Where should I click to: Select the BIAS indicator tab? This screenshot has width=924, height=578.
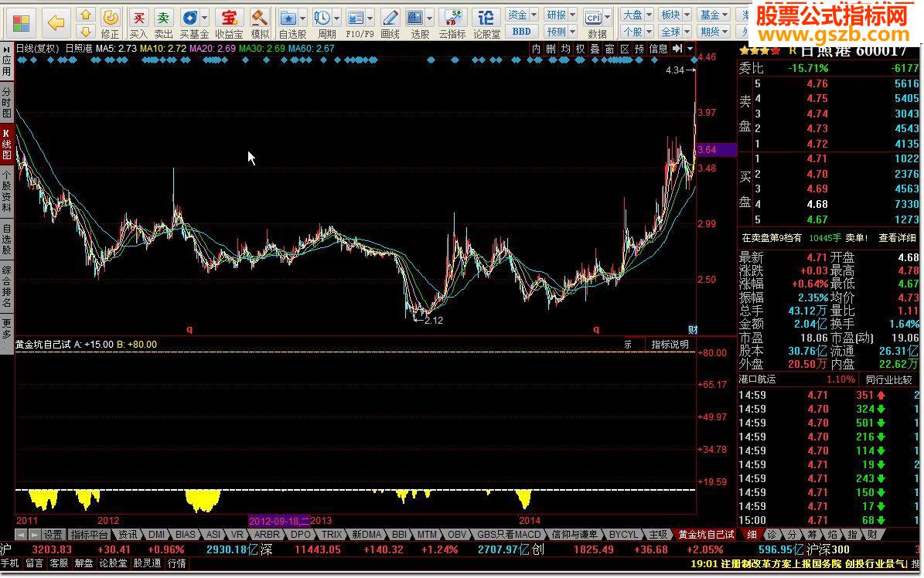tap(185, 535)
